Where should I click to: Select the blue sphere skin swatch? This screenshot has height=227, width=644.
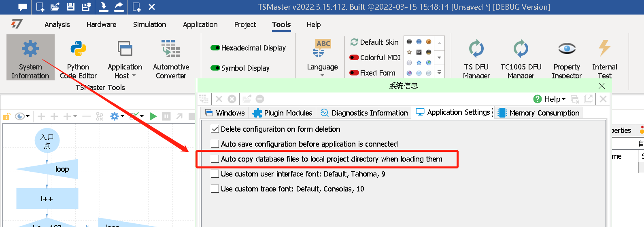419,42
